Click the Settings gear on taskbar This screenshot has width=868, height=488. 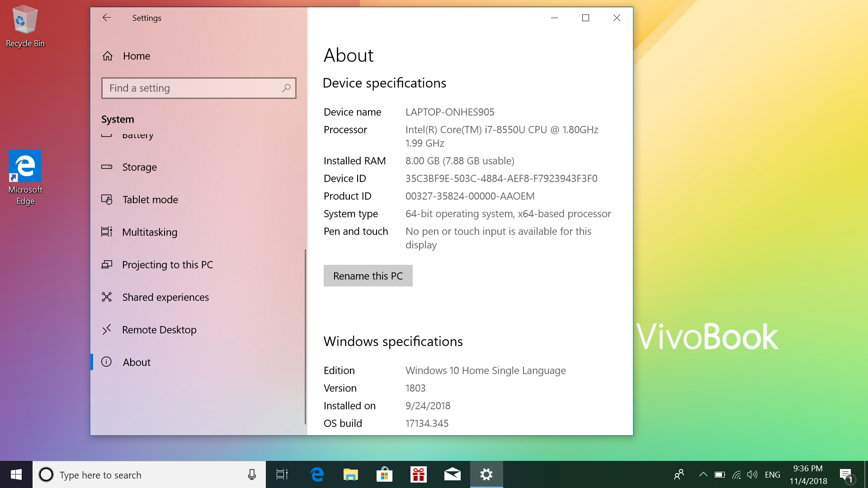(486, 474)
